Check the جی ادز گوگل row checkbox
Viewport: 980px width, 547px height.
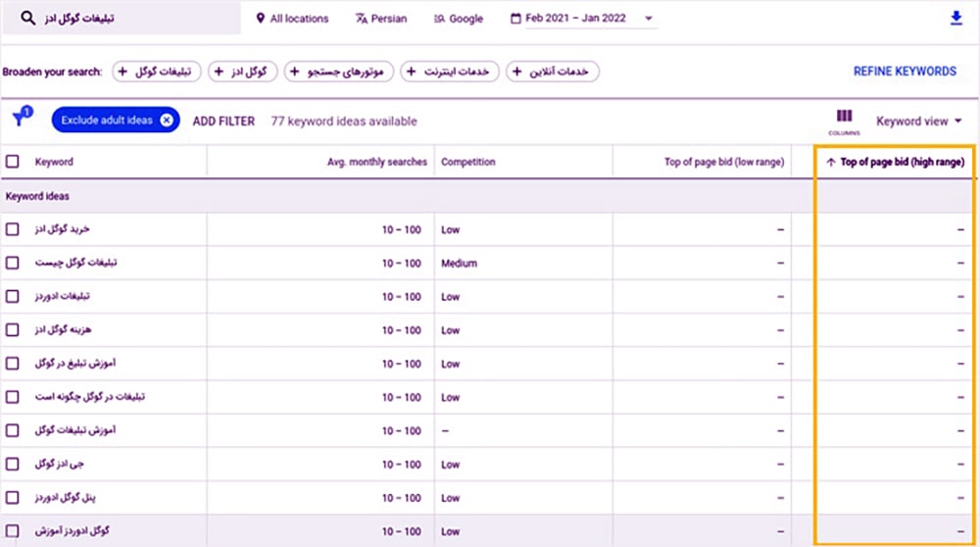(13, 464)
